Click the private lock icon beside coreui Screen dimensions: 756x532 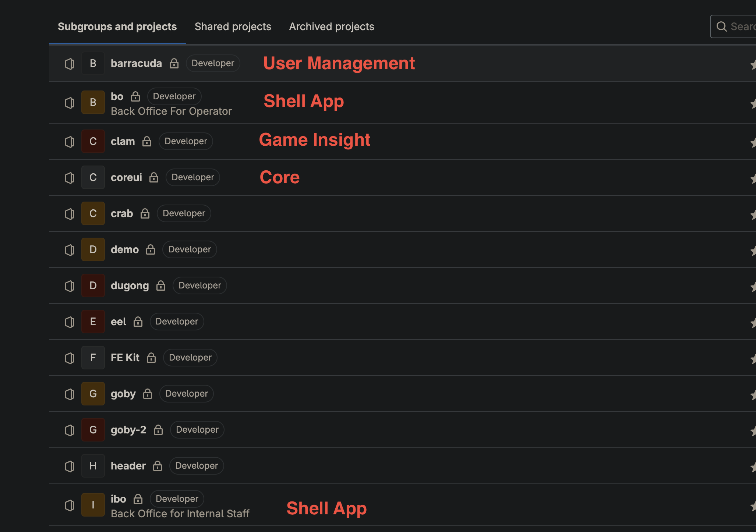154,177
